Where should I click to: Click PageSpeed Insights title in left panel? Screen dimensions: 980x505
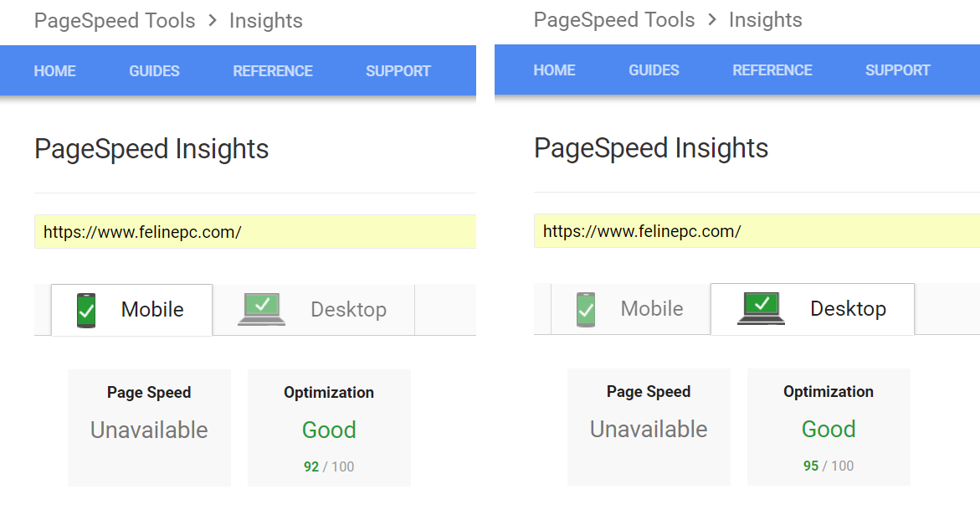coord(151,150)
